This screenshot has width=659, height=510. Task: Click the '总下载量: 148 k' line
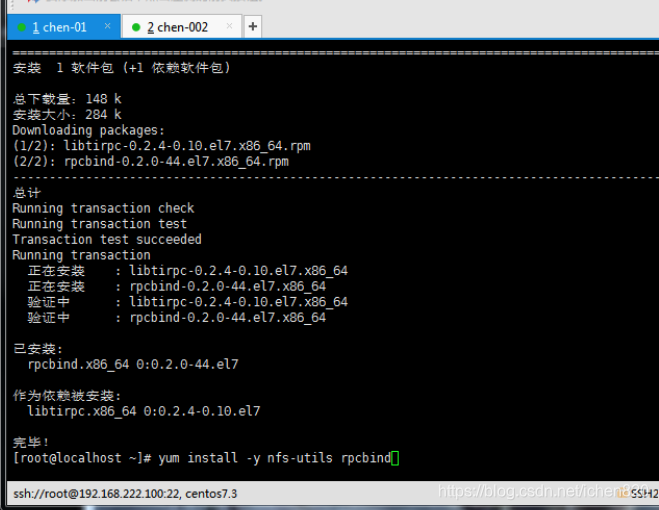[x=67, y=99]
